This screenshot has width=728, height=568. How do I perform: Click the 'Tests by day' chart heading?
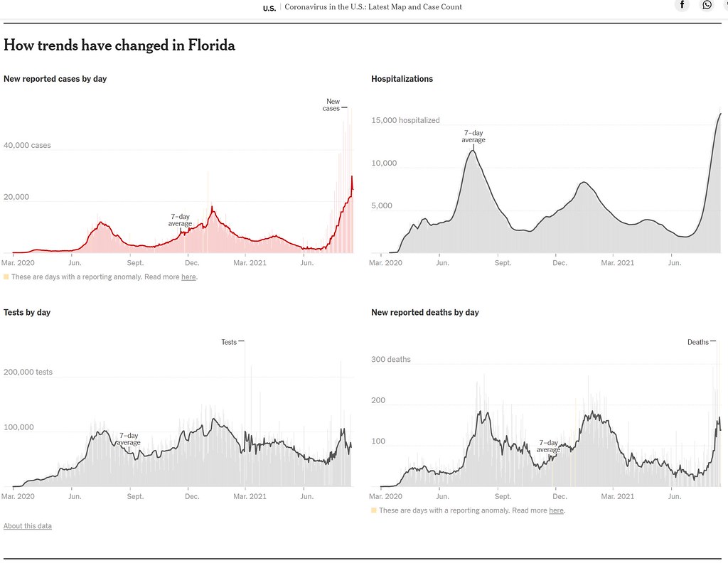point(27,313)
